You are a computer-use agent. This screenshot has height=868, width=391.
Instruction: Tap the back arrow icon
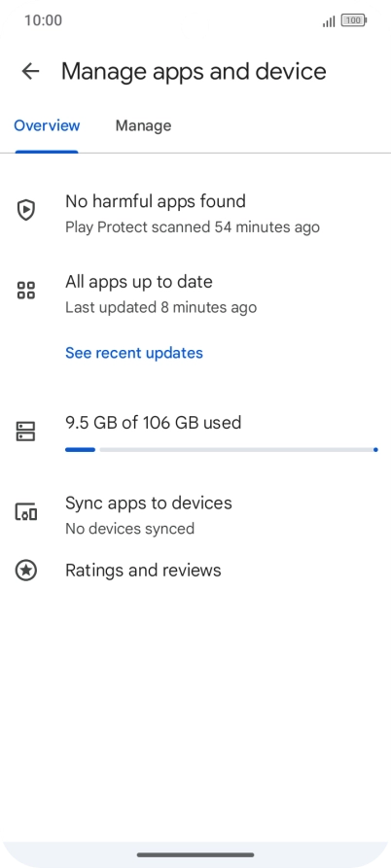click(x=30, y=71)
